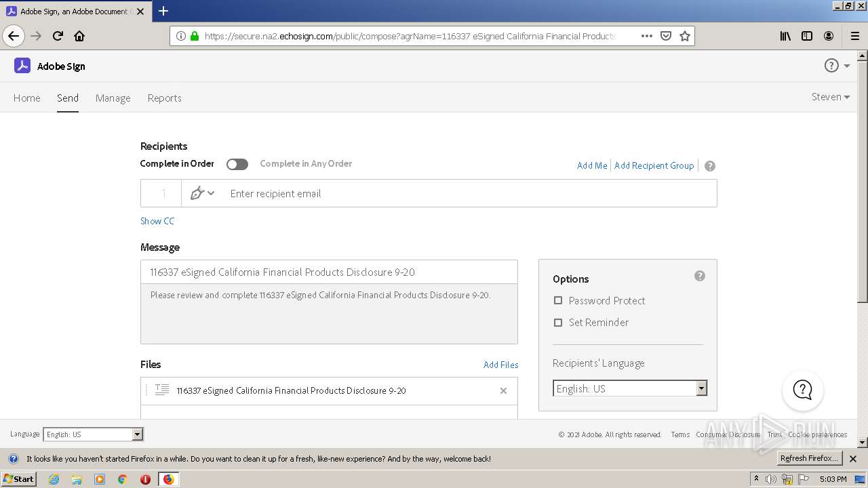The height and width of the screenshot is (488, 868).
Task: Show hidden tray icons arrow
Action: coord(756,479)
